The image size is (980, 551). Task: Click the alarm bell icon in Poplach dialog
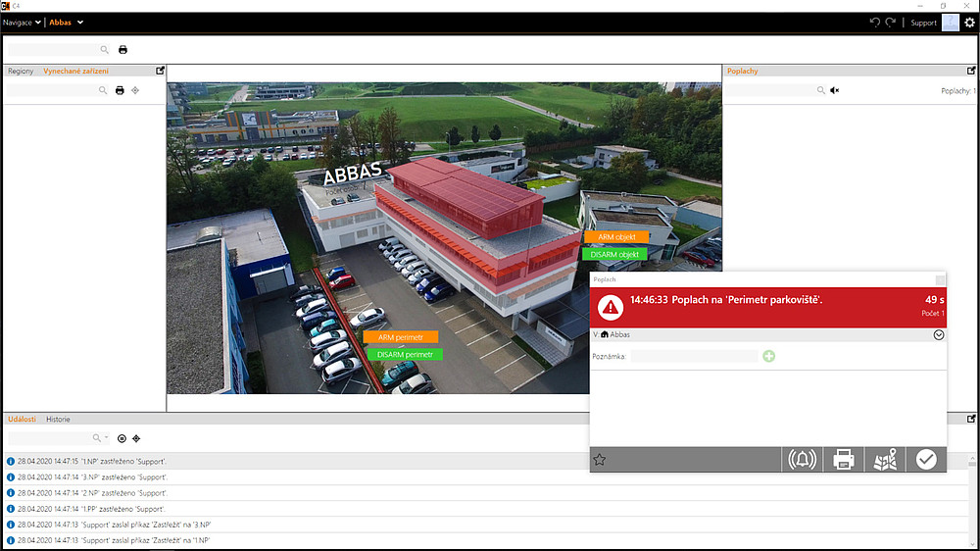[803, 459]
